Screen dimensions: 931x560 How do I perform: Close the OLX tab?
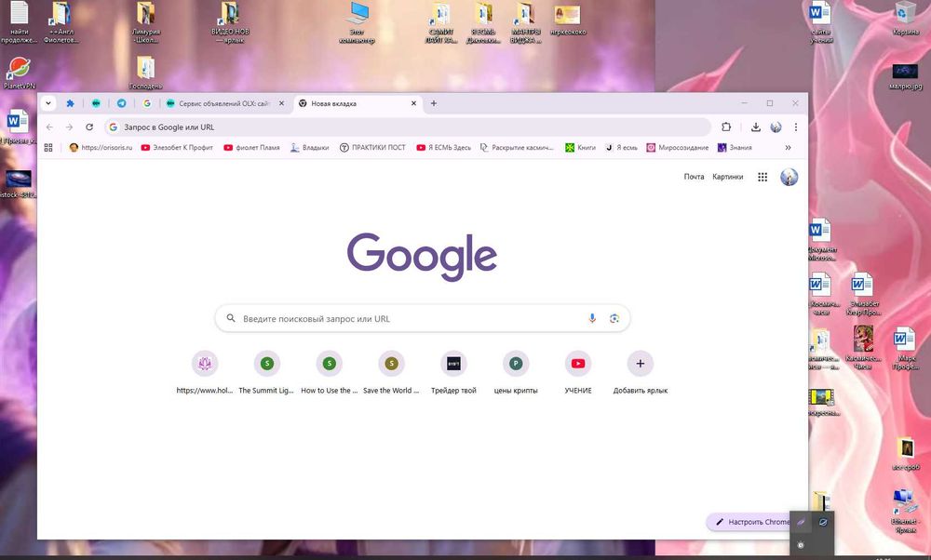(x=281, y=103)
